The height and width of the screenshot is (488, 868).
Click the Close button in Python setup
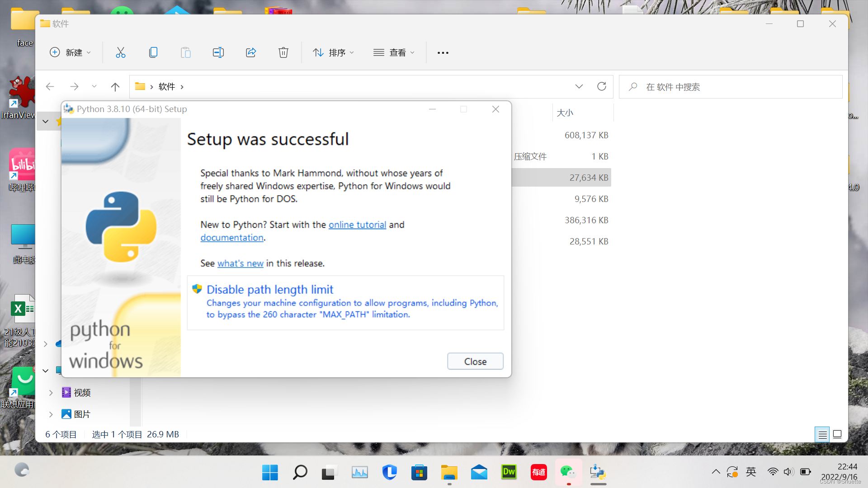point(475,361)
